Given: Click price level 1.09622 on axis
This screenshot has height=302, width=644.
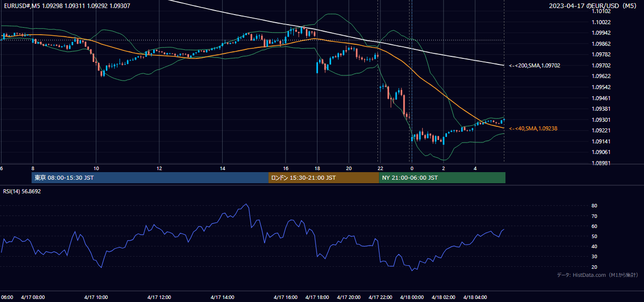Looking at the screenshot, I should (x=602, y=77).
